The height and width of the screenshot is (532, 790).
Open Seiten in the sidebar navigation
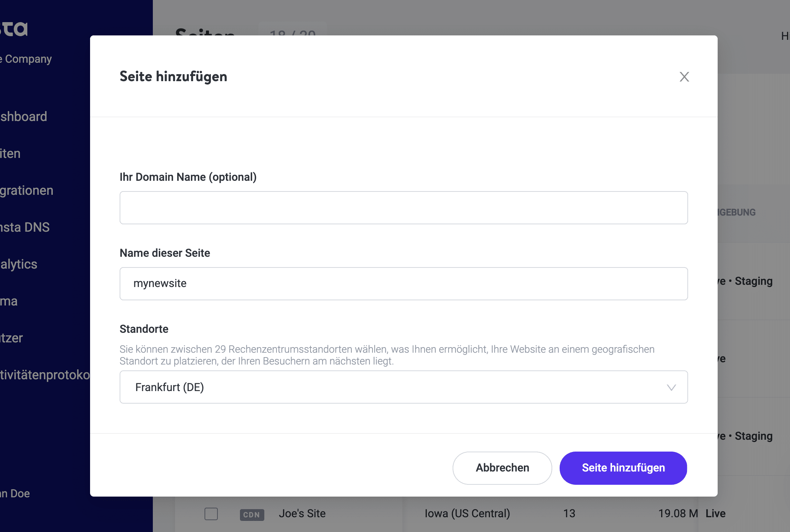(10, 153)
